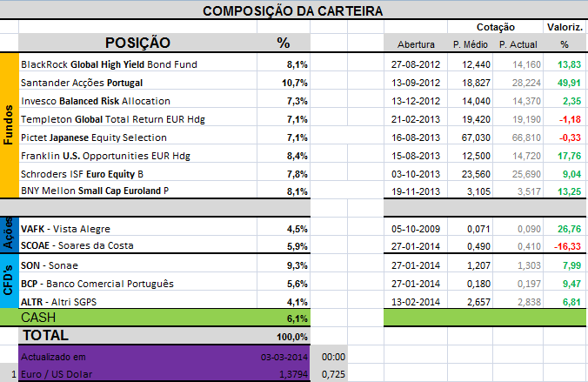Click the update date 03-03-2014 cell
The image size is (588, 382).
point(283,357)
